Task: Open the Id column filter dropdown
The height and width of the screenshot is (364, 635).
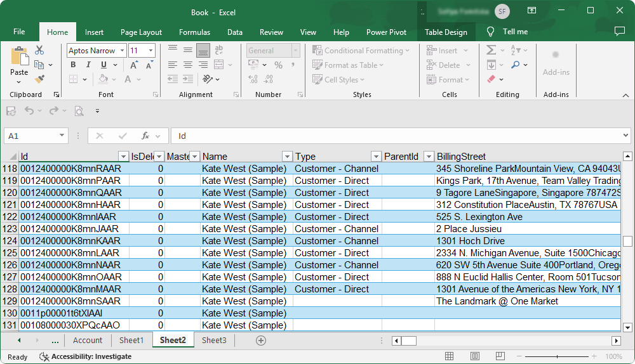Action: pyautogui.click(x=124, y=157)
